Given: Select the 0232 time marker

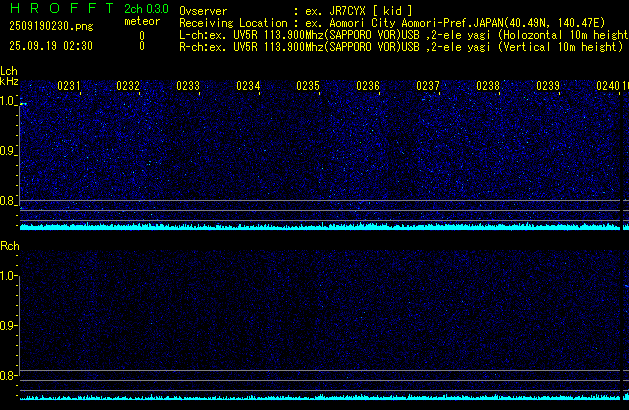Looking at the screenshot, I should pyautogui.click(x=128, y=86).
